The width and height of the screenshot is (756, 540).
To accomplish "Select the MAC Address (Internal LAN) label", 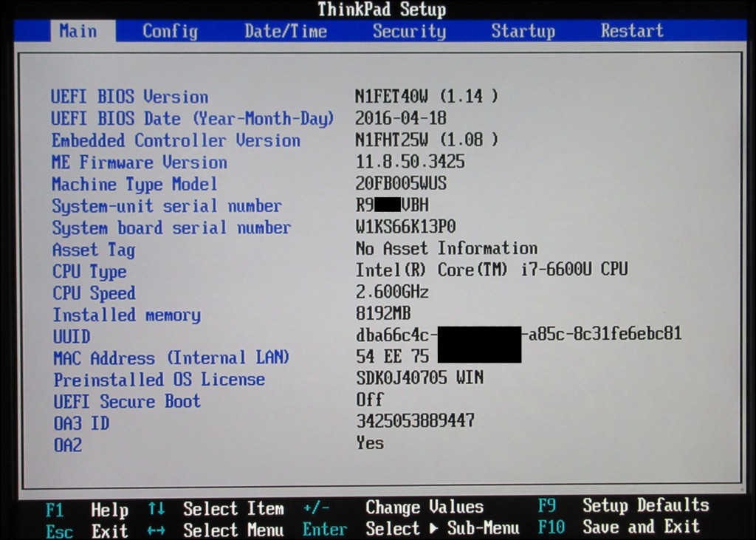I will tap(171, 358).
